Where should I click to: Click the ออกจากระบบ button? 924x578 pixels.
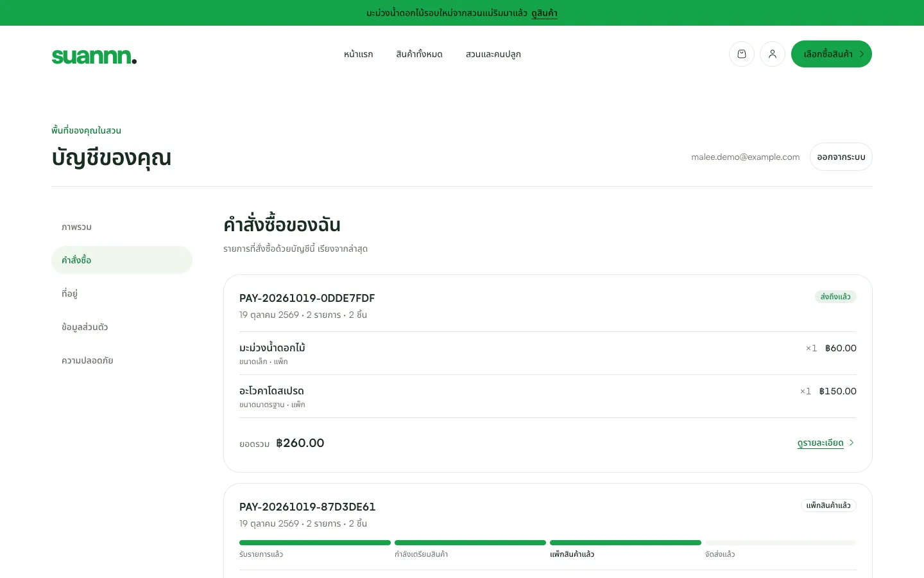coord(841,157)
